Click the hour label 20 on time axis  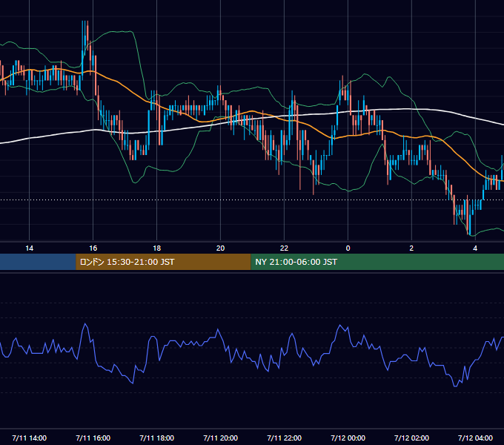(x=221, y=248)
